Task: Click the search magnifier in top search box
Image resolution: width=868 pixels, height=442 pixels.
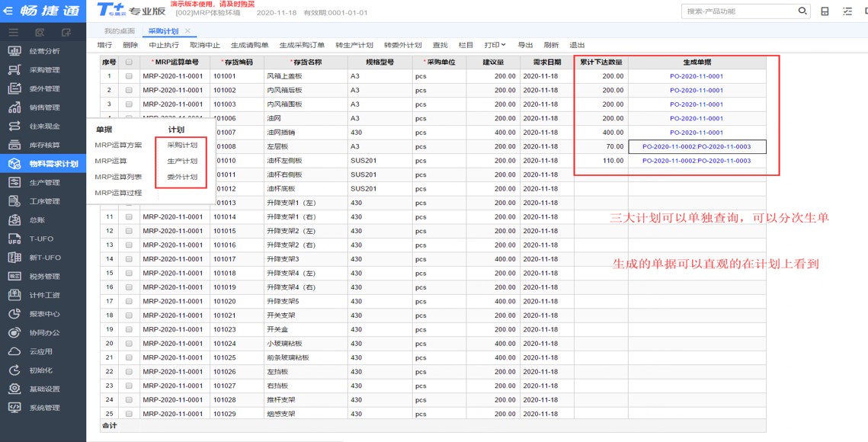Action: (802, 11)
